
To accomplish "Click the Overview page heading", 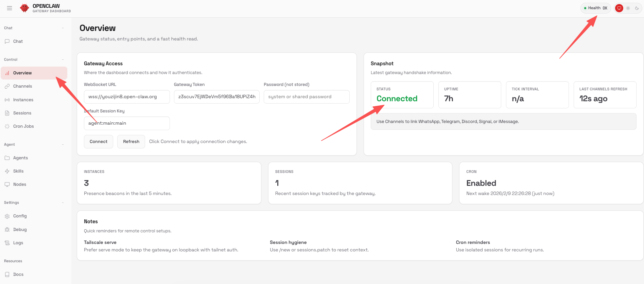I will click(x=98, y=28).
